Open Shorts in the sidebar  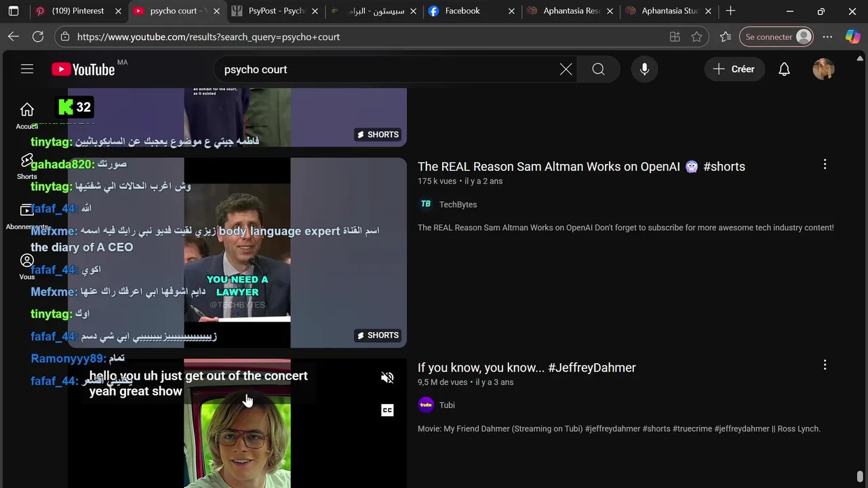pos(27,166)
